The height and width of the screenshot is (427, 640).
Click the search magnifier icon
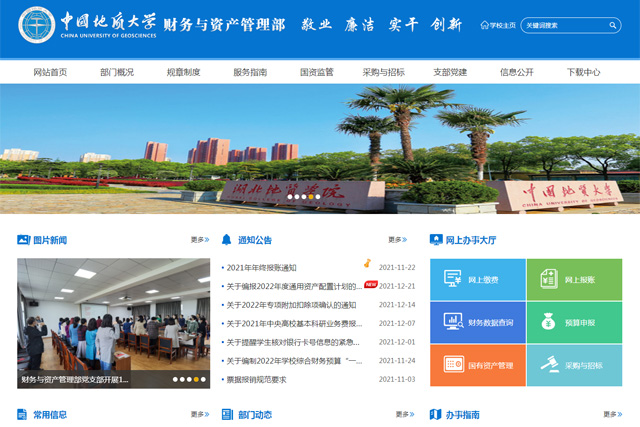pos(613,25)
